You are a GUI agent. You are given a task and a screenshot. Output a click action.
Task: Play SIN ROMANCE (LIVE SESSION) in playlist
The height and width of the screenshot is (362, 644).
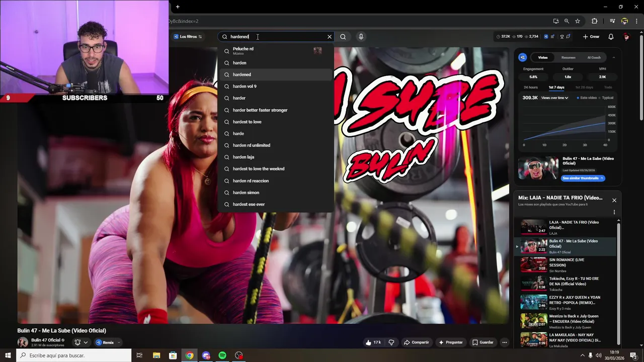[x=566, y=265]
